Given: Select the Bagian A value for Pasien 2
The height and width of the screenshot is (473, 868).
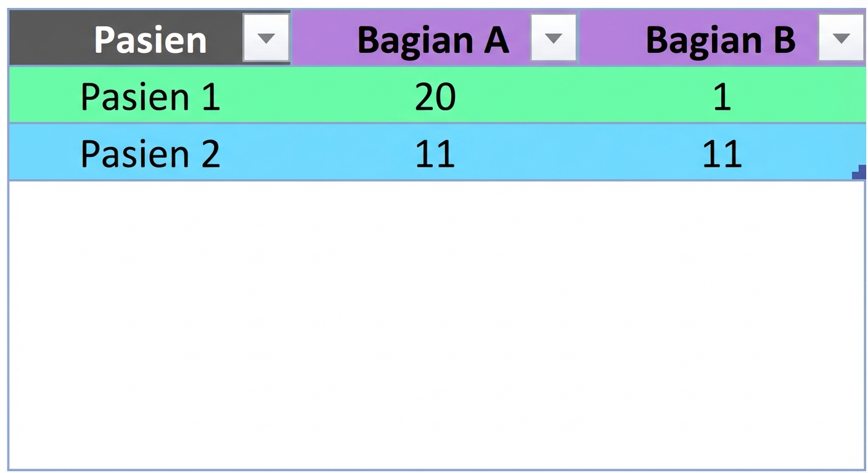Looking at the screenshot, I should (x=434, y=153).
